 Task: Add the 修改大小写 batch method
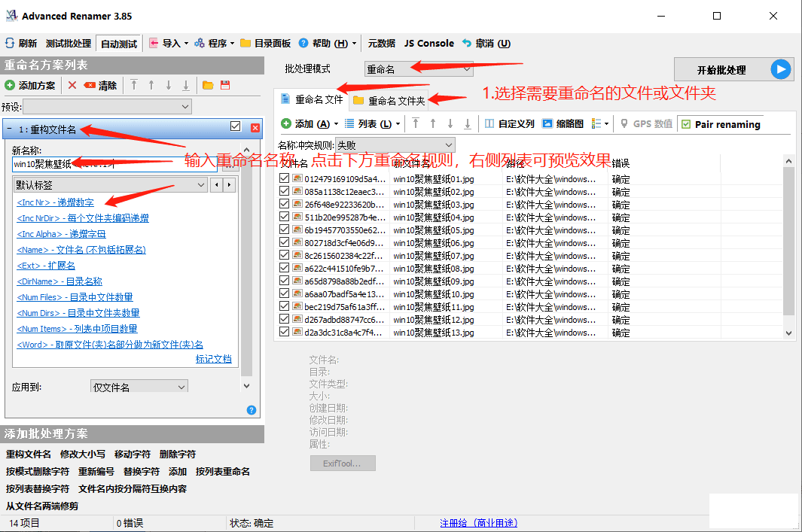point(83,454)
